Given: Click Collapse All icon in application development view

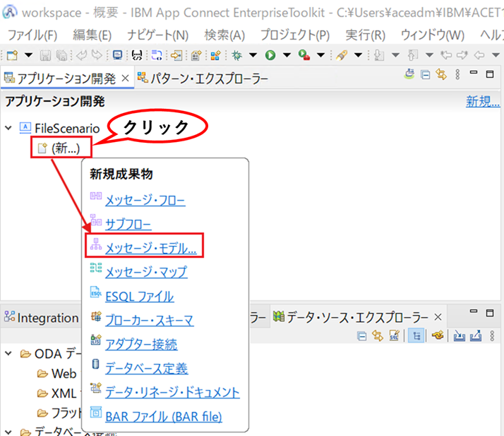Looking at the screenshot, I should 425,75.
